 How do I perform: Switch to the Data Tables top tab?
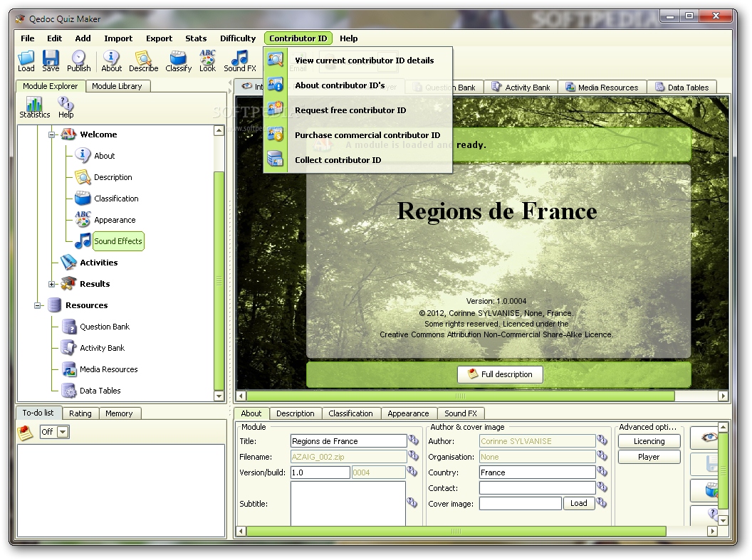pyautogui.click(x=682, y=88)
